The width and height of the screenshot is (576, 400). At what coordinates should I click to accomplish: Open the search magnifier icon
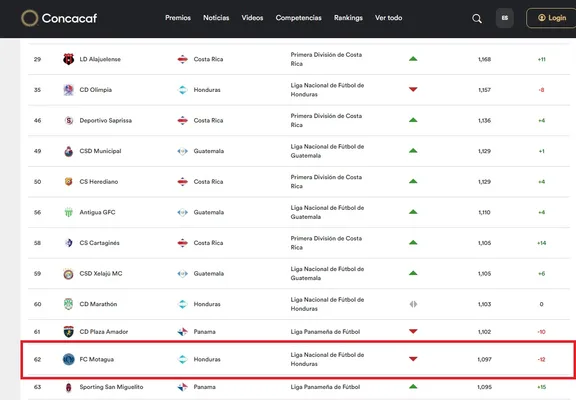point(477,18)
